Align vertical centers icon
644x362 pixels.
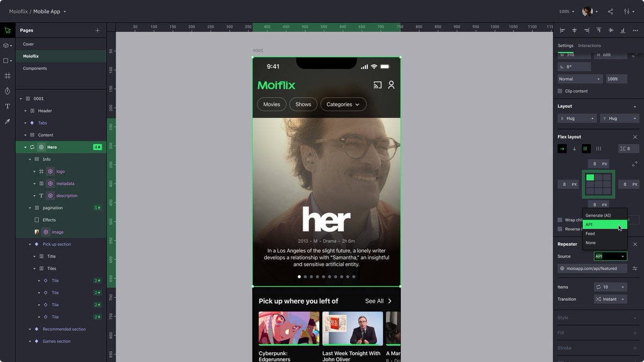[x=611, y=31]
